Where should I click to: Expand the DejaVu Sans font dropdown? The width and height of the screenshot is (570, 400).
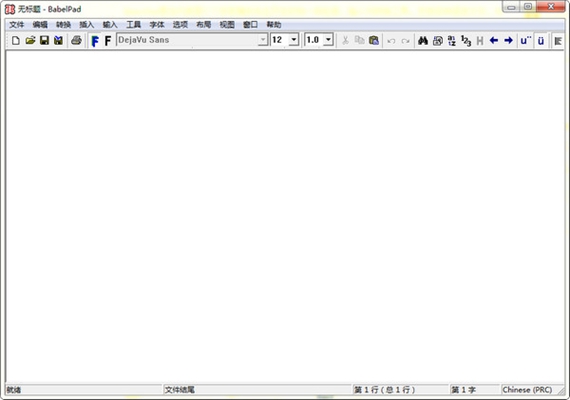262,40
